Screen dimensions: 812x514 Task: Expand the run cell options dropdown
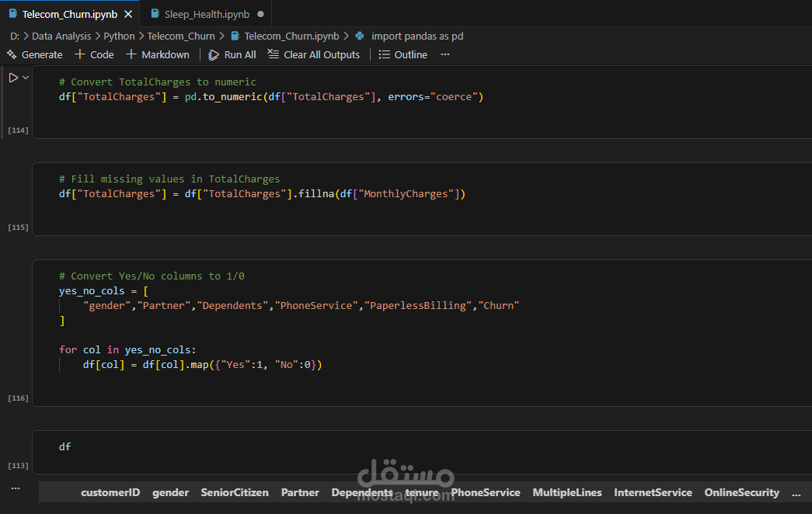coord(26,78)
